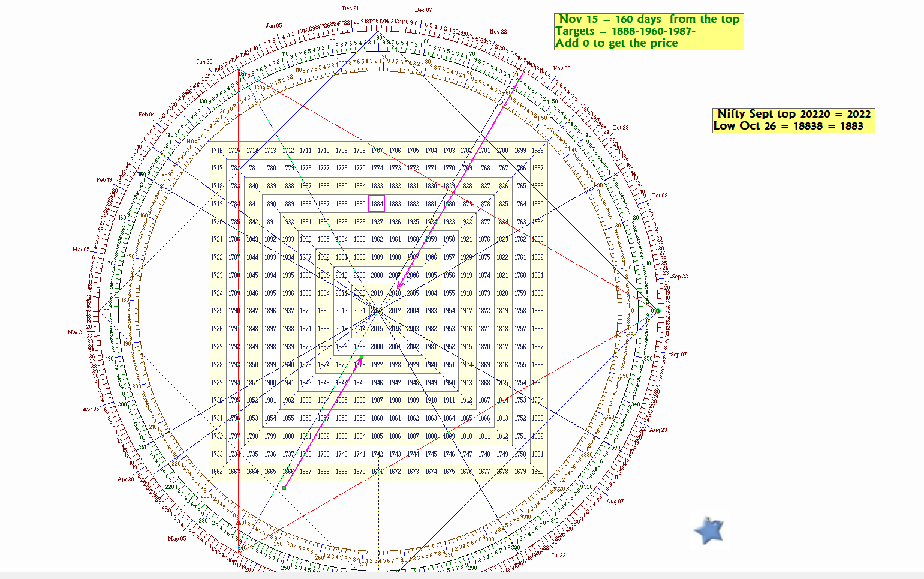Click the 'Nov 15 = 160 days from the top' note

(x=649, y=19)
